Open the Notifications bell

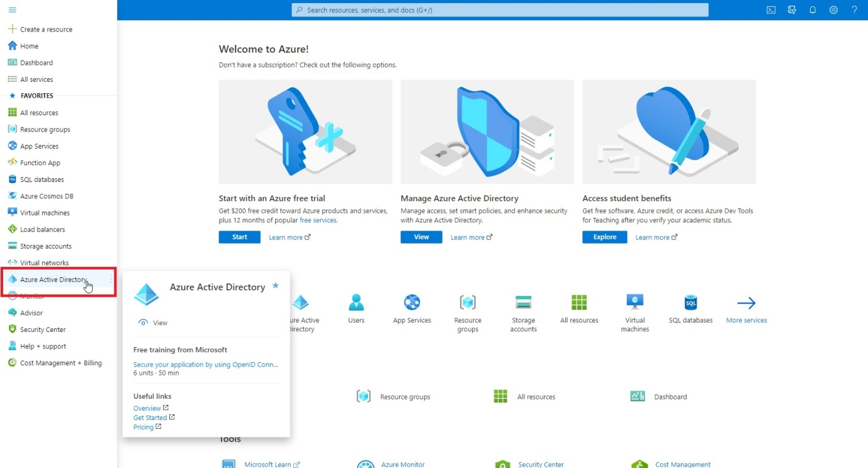coord(813,10)
